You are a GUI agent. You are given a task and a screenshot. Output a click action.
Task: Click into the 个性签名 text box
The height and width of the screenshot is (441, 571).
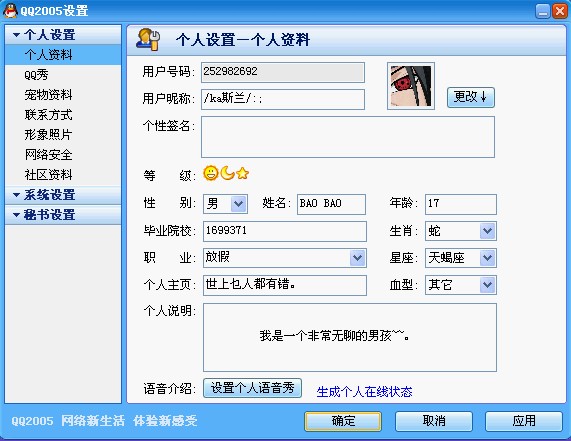click(348, 137)
